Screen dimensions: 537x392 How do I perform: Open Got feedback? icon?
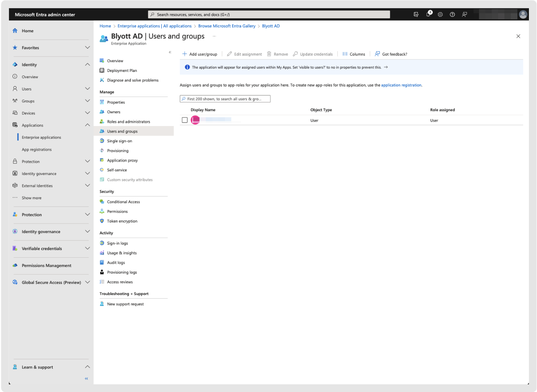coord(377,54)
